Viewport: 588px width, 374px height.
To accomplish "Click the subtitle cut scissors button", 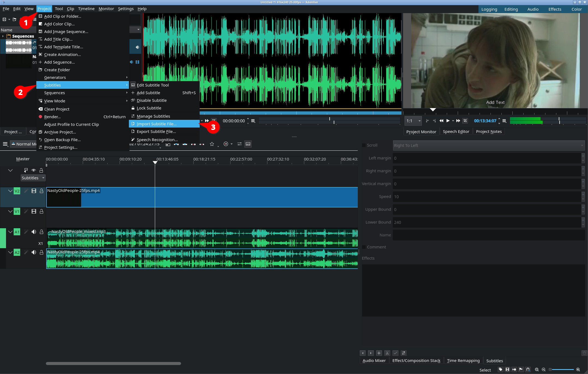I will coord(387,353).
